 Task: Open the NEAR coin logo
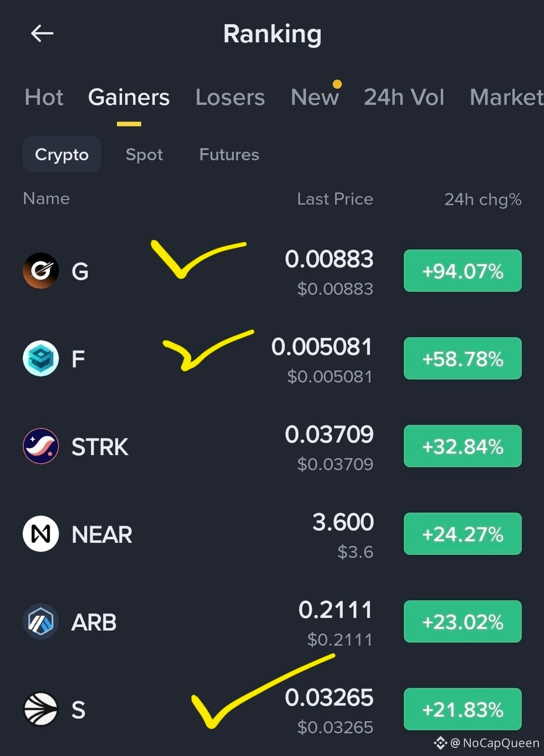pos(41,534)
